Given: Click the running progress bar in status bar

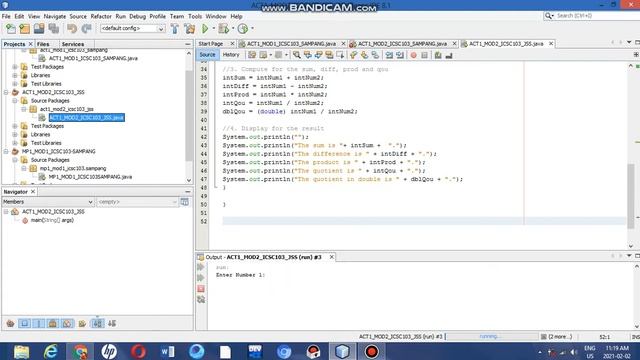Looking at the screenshot, I should pos(492,337).
